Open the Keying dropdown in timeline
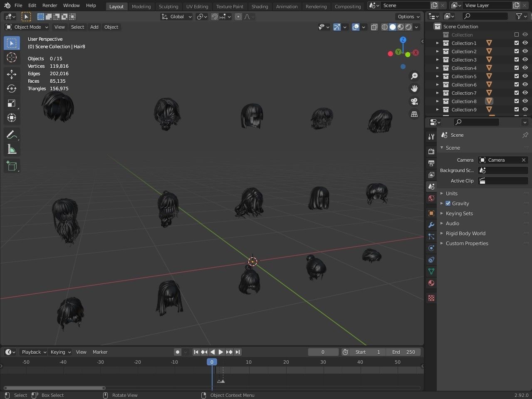This screenshot has height=399, width=532. coord(60,352)
